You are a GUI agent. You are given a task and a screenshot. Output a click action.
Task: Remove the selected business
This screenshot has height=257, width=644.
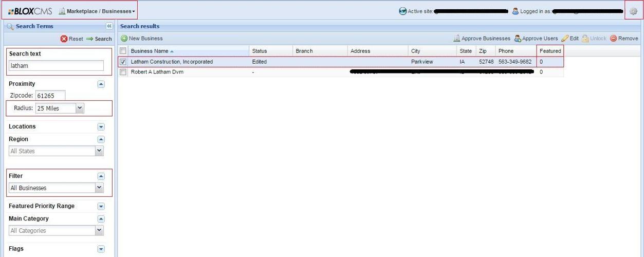pyautogui.click(x=624, y=39)
